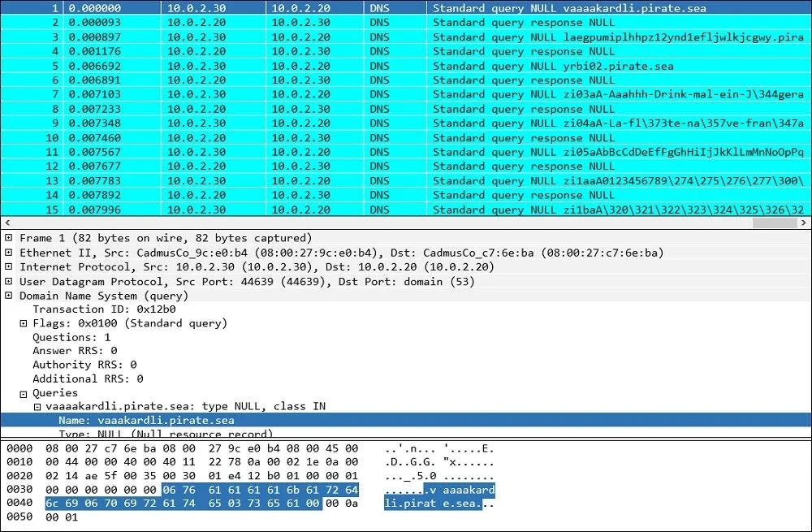The image size is (812, 532).
Task: Click highlighted ASCII 'v aaaakard' in hex pane
Action: click(x=460, y=490)
